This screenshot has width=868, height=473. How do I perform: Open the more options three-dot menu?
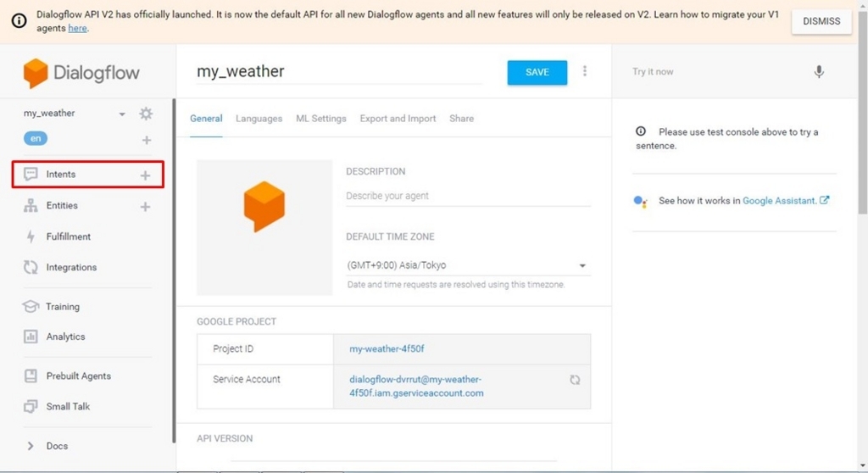(585, 71)
